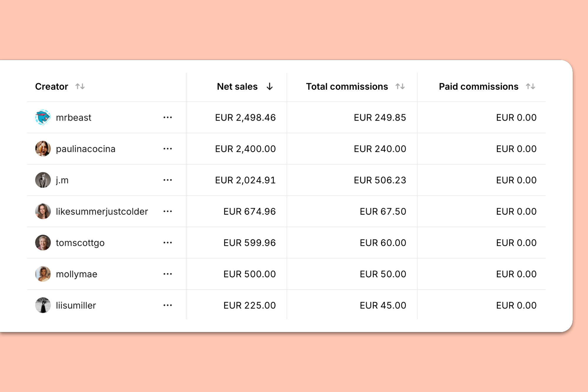588x392 pixels.
Task: Open the three-dot menu for paulinacocina
Action: coord(168,149)
